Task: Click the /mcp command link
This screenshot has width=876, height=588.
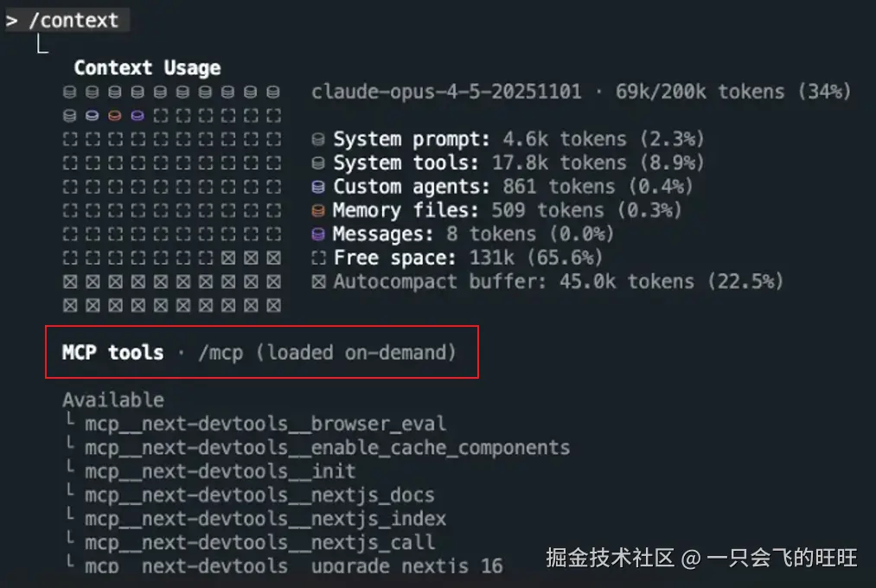Action: click(218, 352)
